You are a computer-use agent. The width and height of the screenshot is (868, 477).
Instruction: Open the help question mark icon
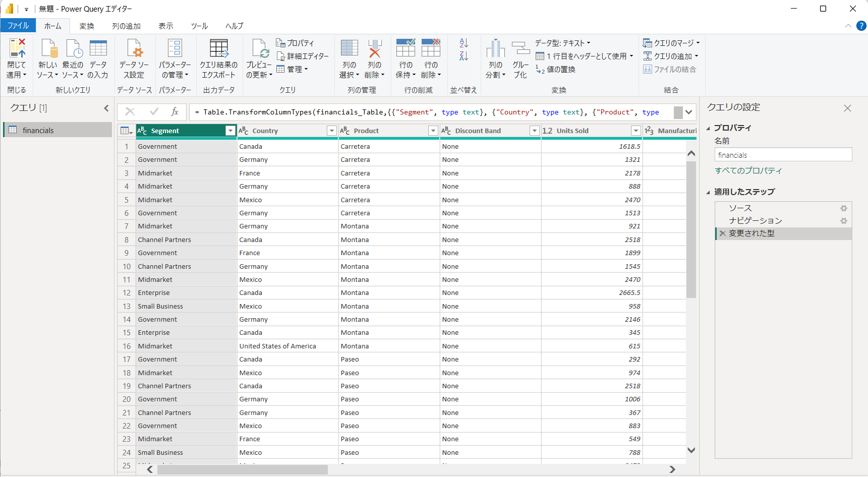[x=861, y=26]
